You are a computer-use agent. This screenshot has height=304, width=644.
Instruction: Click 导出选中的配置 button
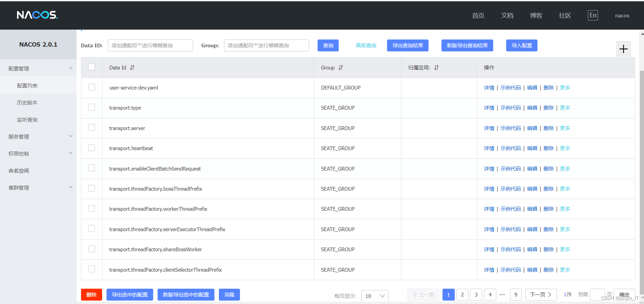click(x=130, y=295)
